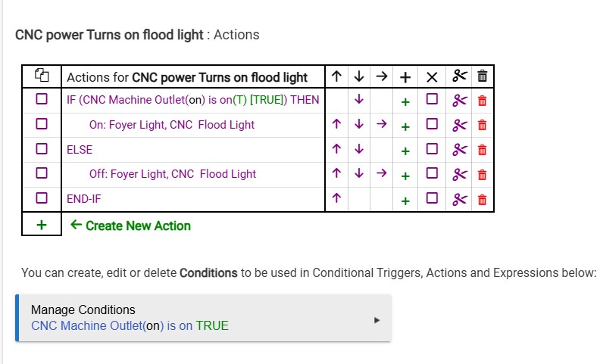Delete the ELSE action with its trash icon

tap(482, 150)
